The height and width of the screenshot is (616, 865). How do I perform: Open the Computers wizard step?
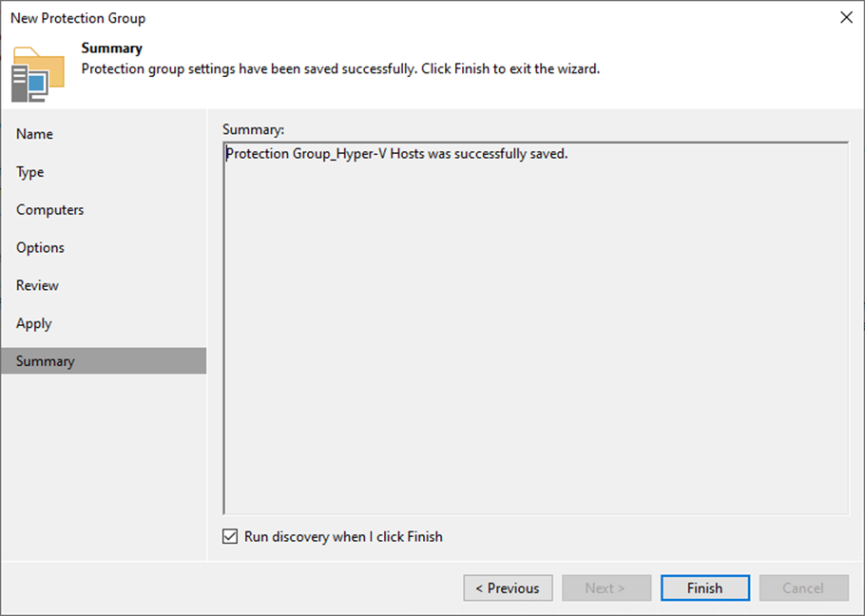50,210
